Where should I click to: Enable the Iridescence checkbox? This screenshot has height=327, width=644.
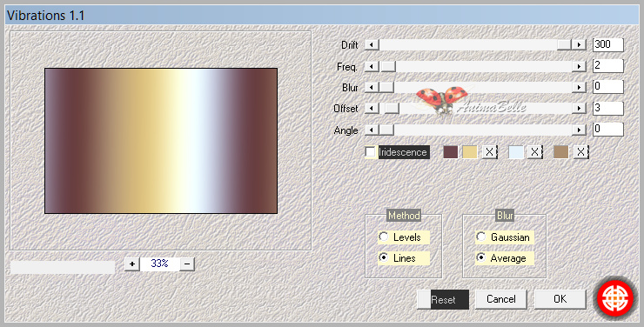pyautogui.click(x=371, y=152)
